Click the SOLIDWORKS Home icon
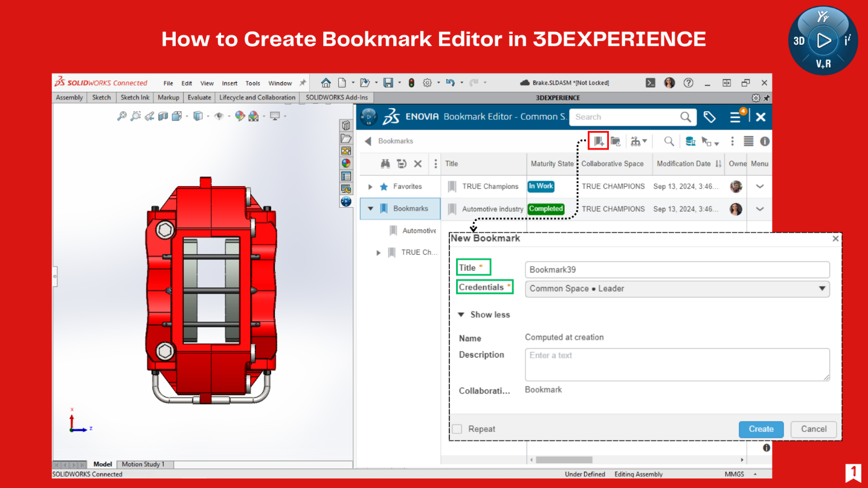 (x=326, y=83)
